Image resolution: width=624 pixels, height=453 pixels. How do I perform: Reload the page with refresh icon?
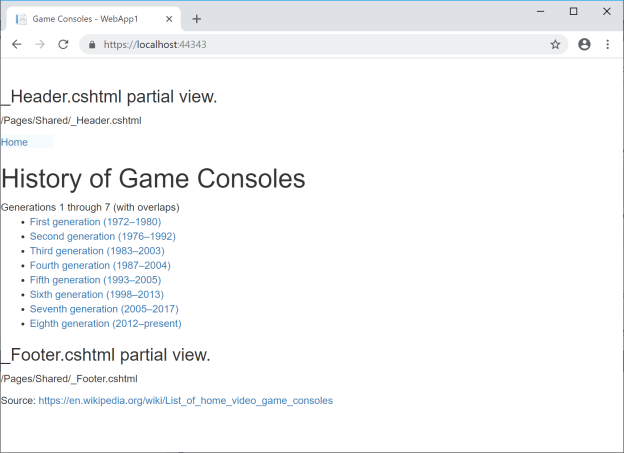[63, 44]
